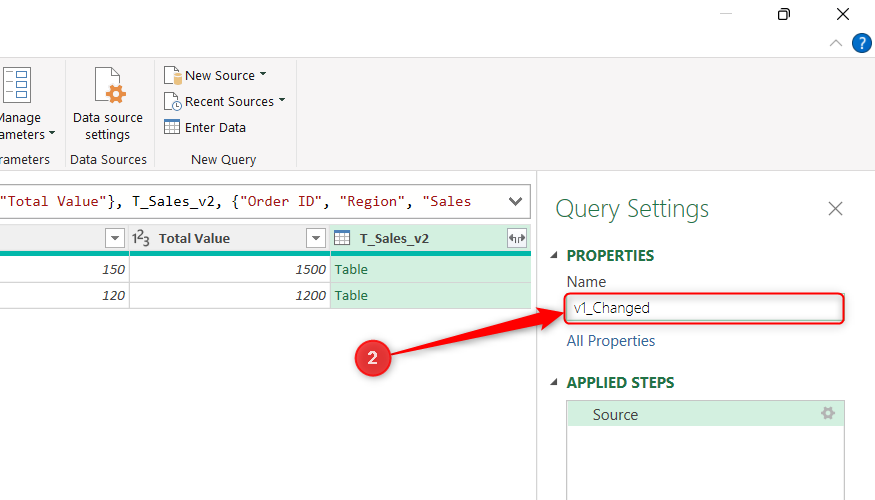Image resolution: width=875 pixels, height=500 pixels.
Task: Collapse the PROPERTIES section
Action: [x=554, y=256]
